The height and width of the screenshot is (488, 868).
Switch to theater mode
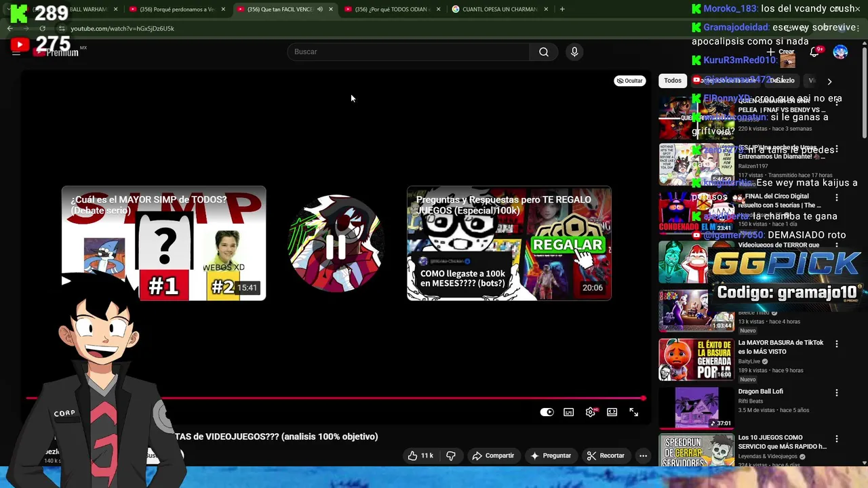click(612, 412)
